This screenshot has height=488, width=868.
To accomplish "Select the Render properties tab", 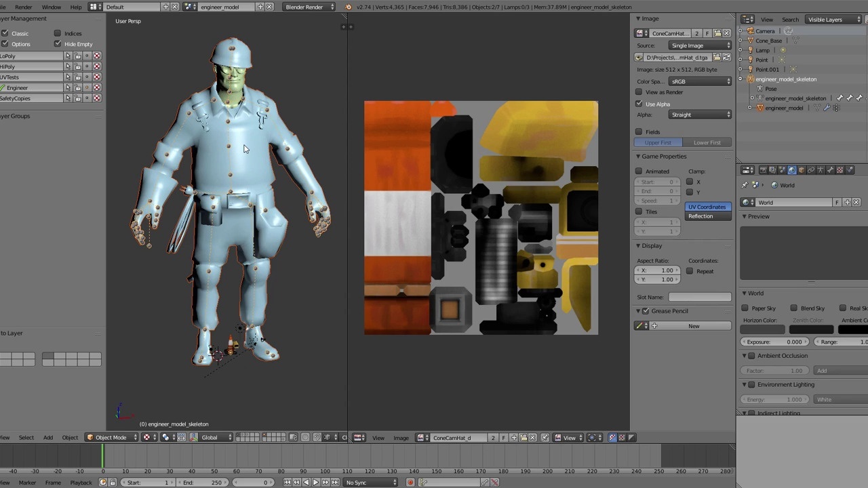I will tap(763, 169).
